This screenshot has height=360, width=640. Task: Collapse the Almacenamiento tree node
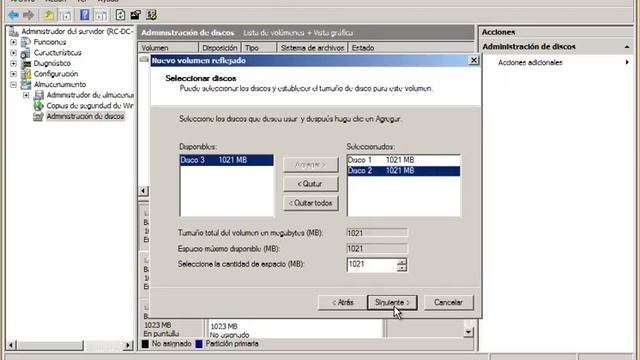[x=13, y=84]
